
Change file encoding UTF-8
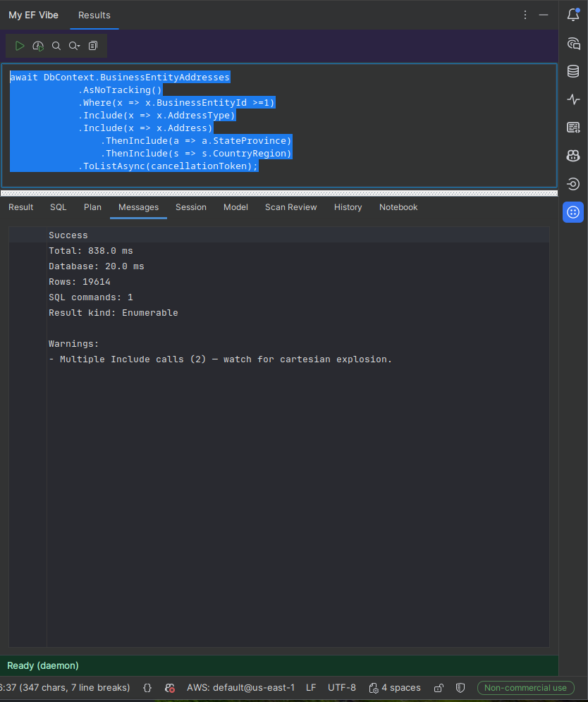coord(342,688)
